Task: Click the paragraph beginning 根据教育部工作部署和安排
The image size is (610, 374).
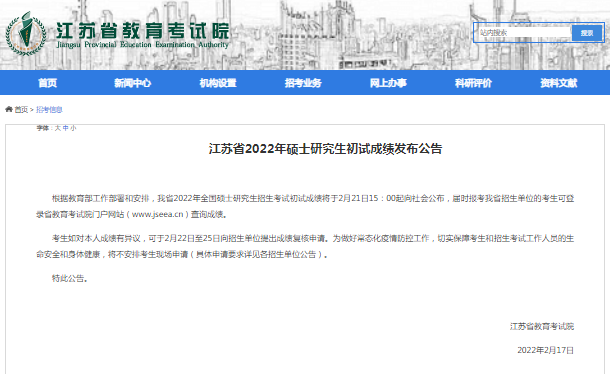Action: point(305,206)
